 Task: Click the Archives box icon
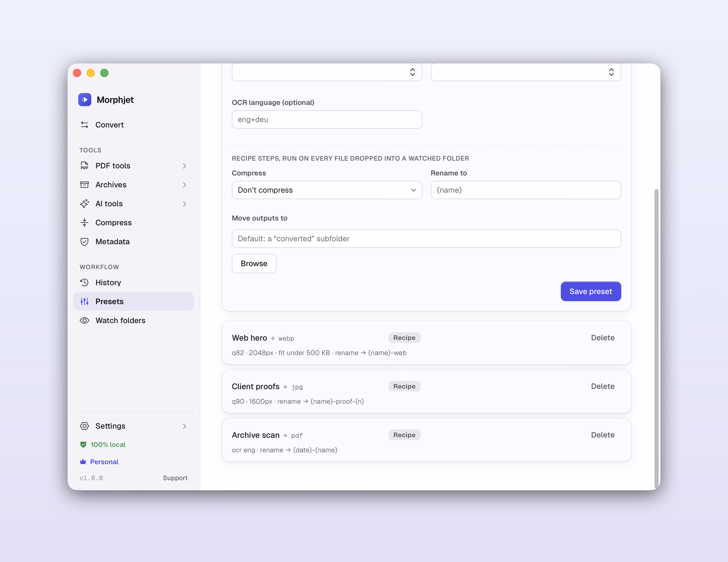pyautogui.click(x=84, y=185)
